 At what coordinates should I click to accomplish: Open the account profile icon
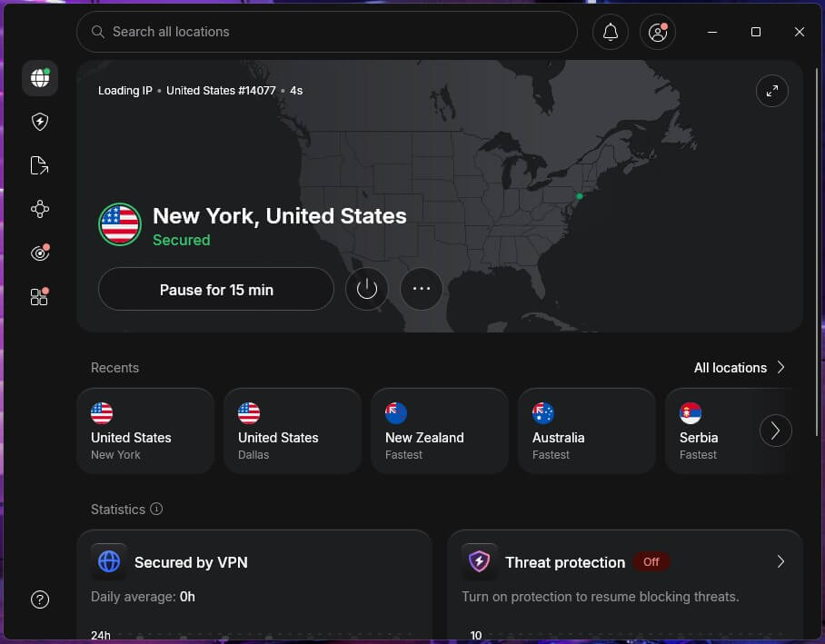[658, 32]
